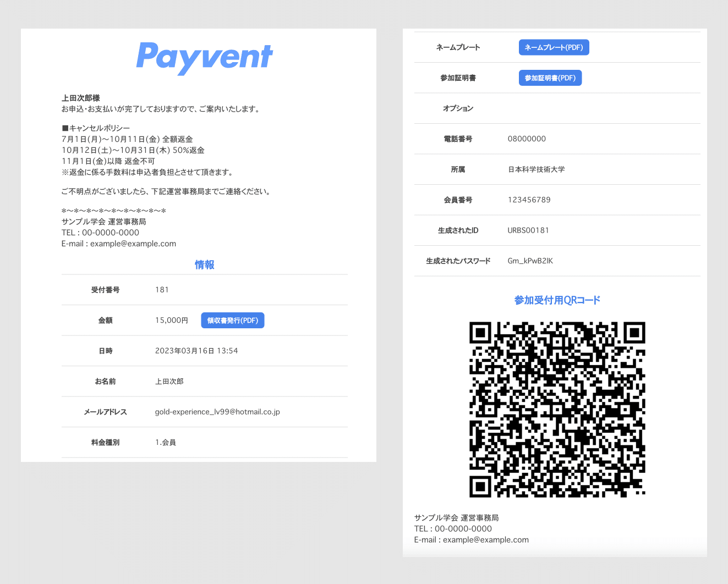Select the member number 123456789
Image resolution: width=728 pixels, height=584 pixels.
[x=529, y=200]
